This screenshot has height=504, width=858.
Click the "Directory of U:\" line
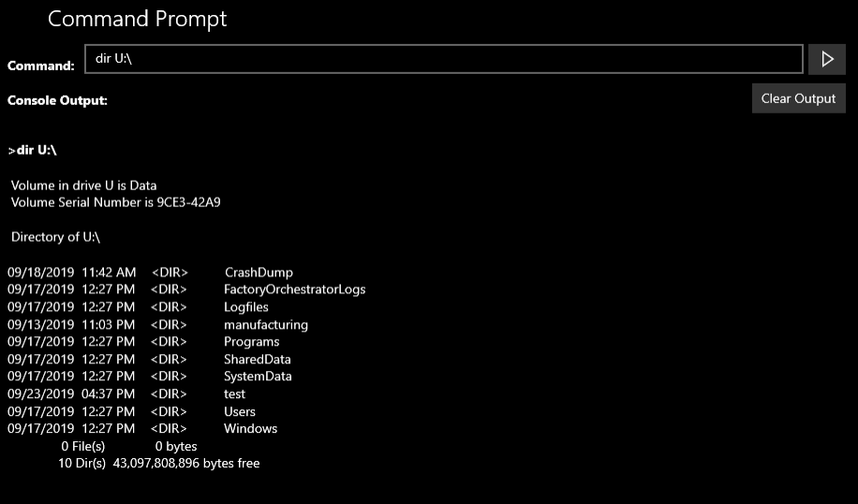pos(55,237)
